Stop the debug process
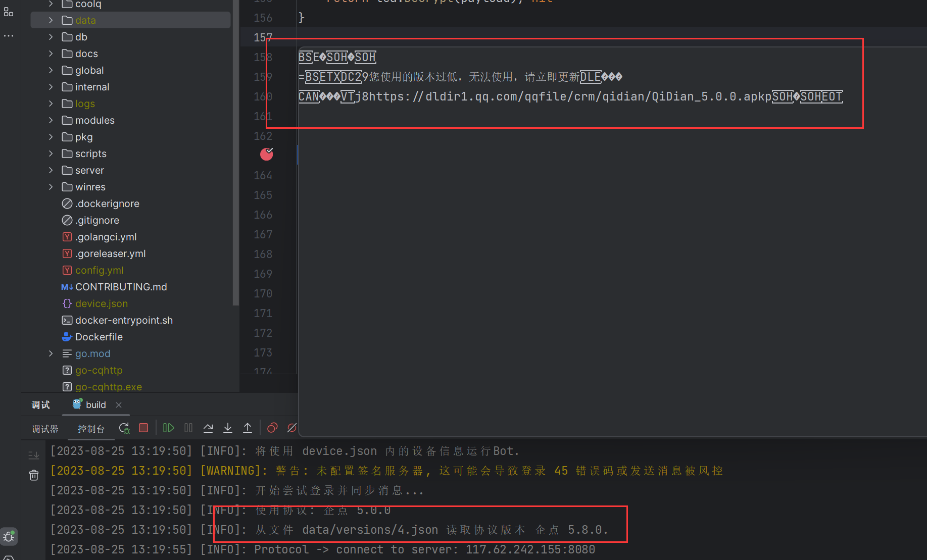Viewport: 927px width, 560px height. click(143, 428)
